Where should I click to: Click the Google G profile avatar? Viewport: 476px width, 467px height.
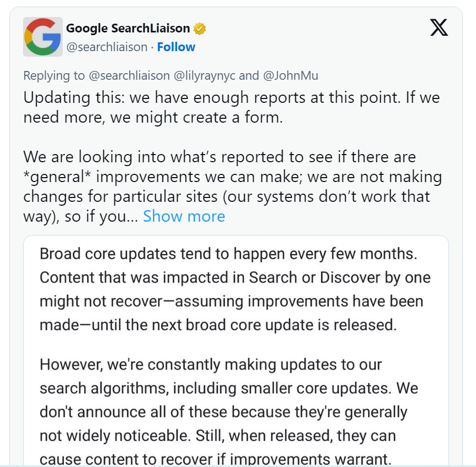coord(43,37)
